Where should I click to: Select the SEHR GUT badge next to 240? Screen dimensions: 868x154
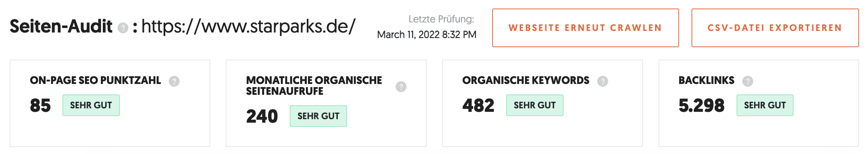point(318,116)
